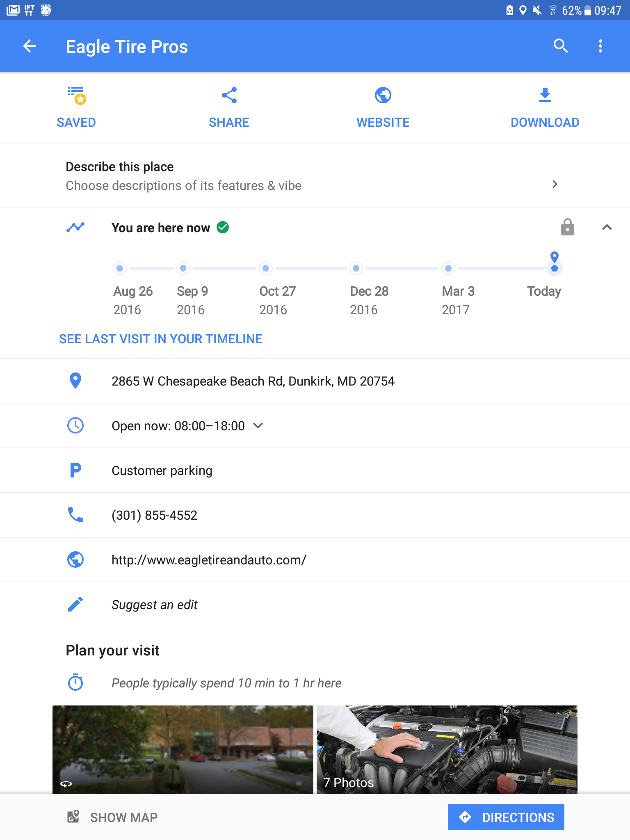Open the eagletireandauto.com link
This screenshot has width=630, height=840.
(x=209, y=560)
